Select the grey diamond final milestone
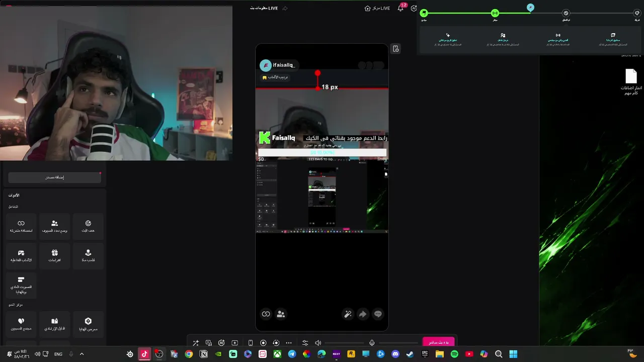The height and width of the screenshot is (362, 644). pos(637,13)
